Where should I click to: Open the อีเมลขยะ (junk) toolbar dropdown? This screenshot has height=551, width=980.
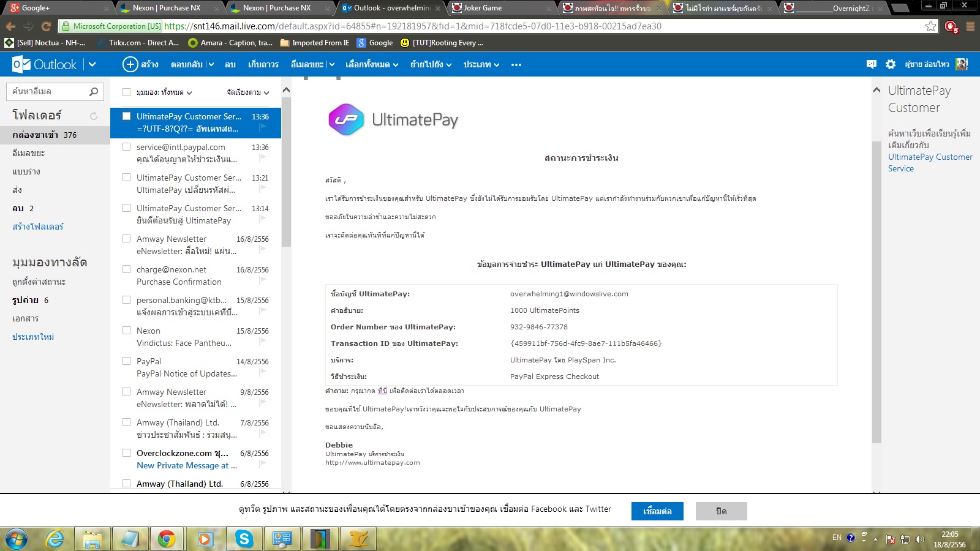(331, 64)
